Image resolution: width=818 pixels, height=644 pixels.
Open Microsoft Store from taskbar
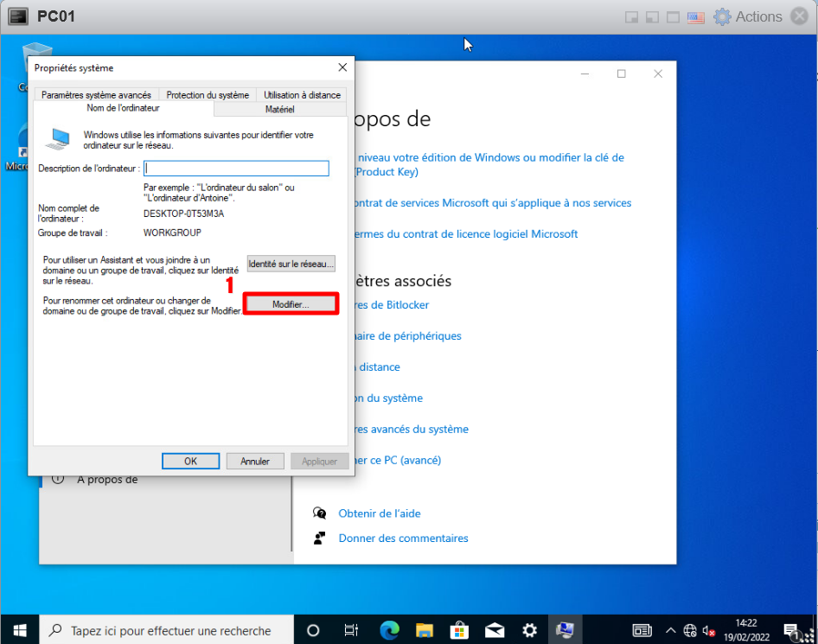coord(458,630)
